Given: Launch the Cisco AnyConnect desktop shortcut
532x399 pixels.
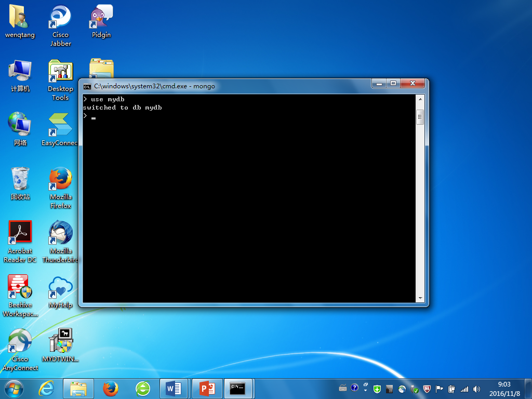Looking at the screenshot, I should pos(20,350).
